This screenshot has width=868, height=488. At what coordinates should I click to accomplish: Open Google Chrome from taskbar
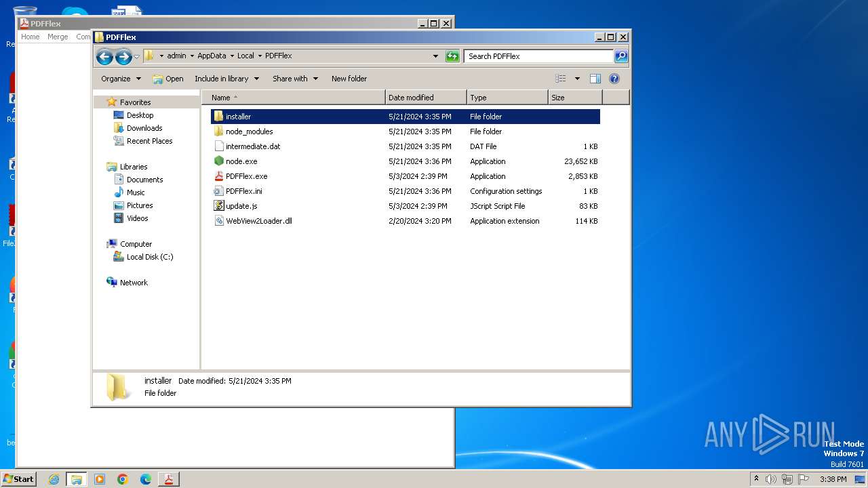pyautogui.click(x=123, y=479)
